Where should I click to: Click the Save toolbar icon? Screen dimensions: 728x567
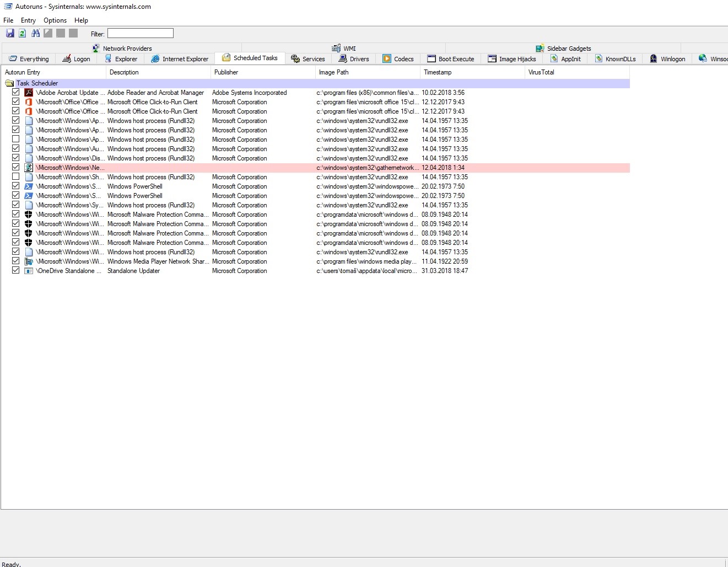point(10,33)
